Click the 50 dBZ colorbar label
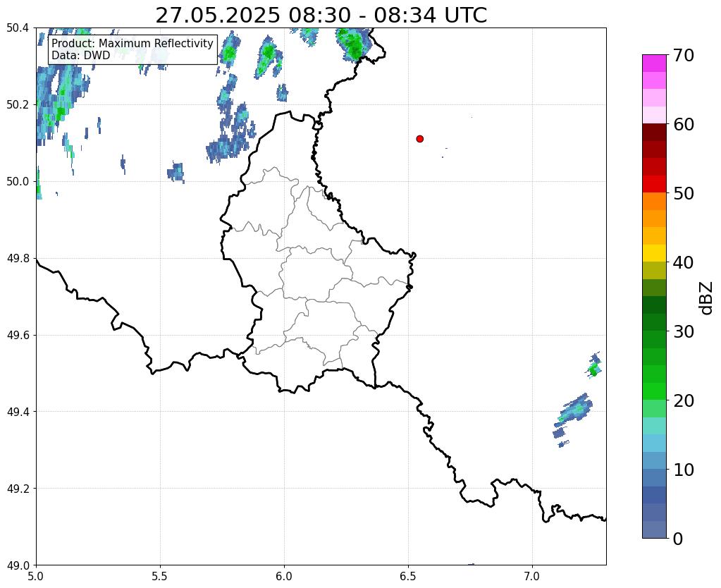Viewport: 721px width, 588px height. coord(684,193)
